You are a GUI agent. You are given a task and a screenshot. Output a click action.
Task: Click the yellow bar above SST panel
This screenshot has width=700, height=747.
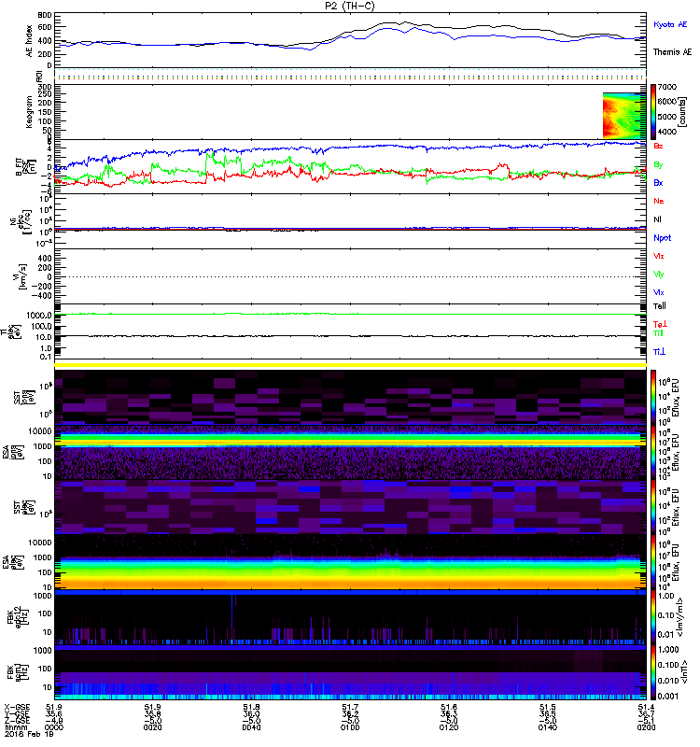pos(350,365)
